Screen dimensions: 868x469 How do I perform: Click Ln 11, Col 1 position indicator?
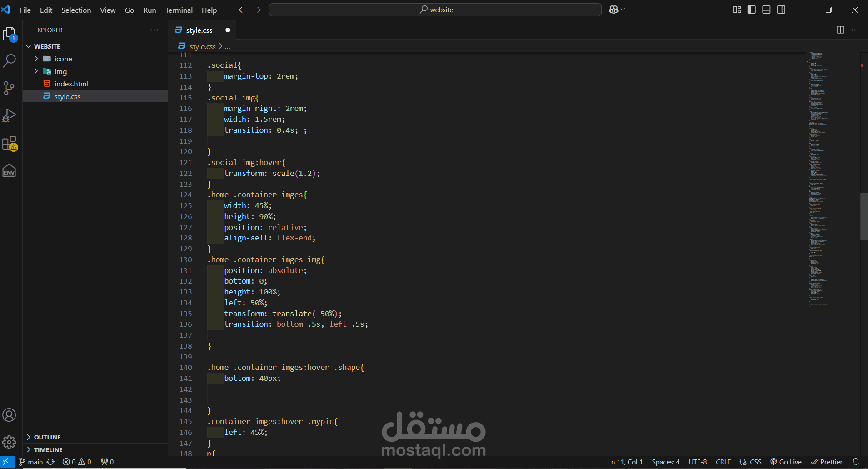click(625, 462)
